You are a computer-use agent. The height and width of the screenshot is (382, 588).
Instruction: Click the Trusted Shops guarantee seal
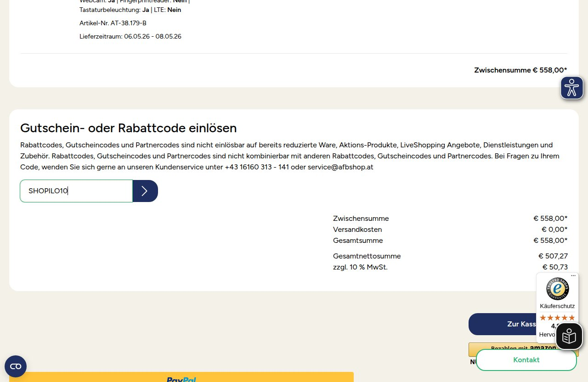[x=557, y=289]
